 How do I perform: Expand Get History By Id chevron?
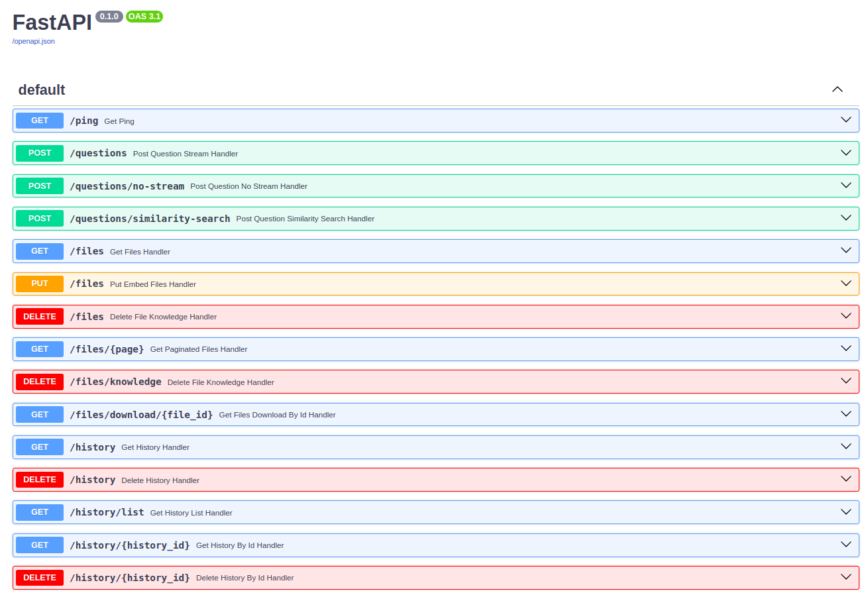(x=845, y=545)
